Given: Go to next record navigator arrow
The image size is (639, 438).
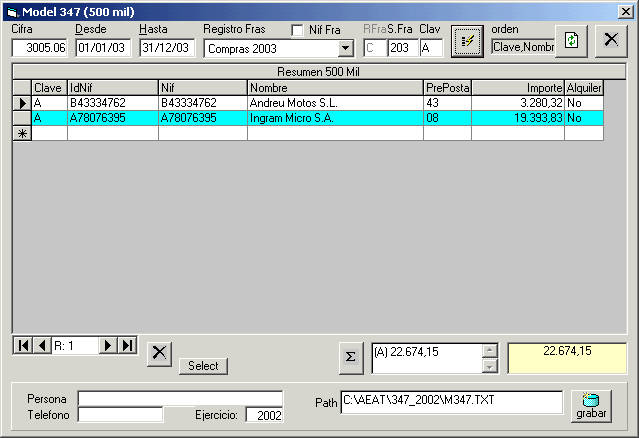Looking at the screenshot, I should click(108, 345).
